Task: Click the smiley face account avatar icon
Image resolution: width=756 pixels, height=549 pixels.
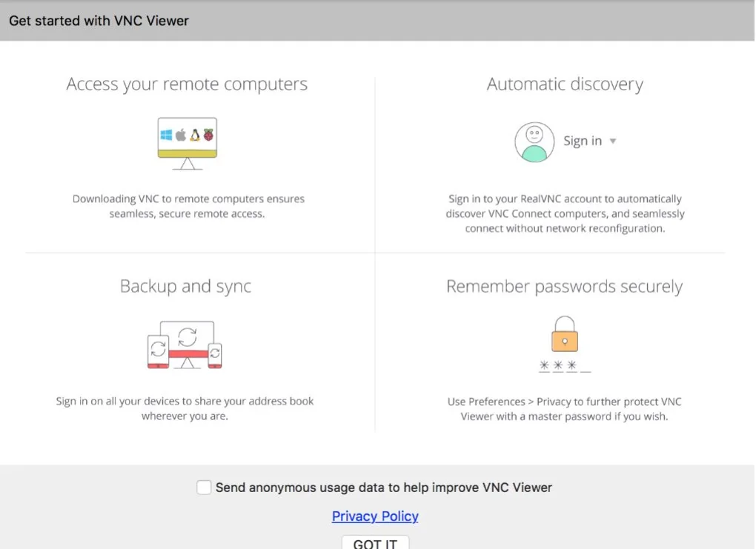Action: [x=534, y=141]
